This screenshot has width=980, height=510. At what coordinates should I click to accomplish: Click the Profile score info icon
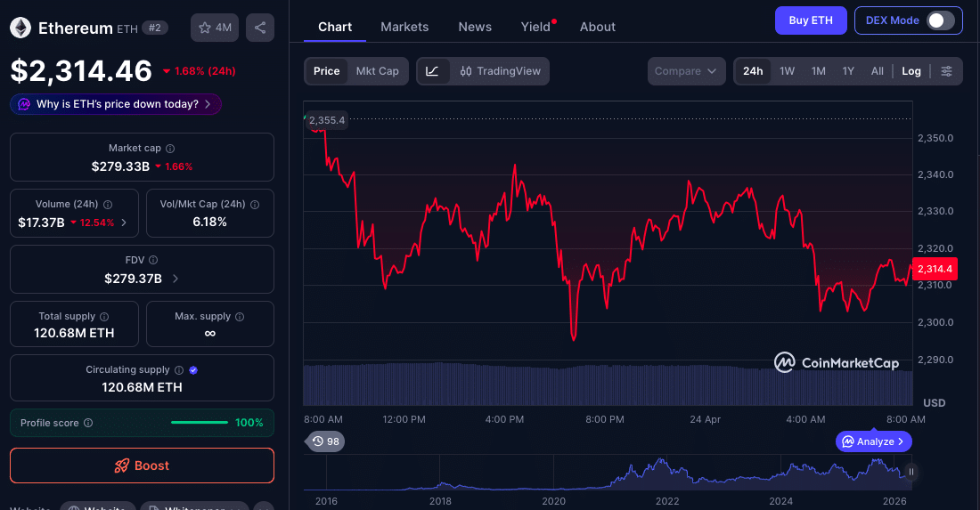click(x=88, y=424)
